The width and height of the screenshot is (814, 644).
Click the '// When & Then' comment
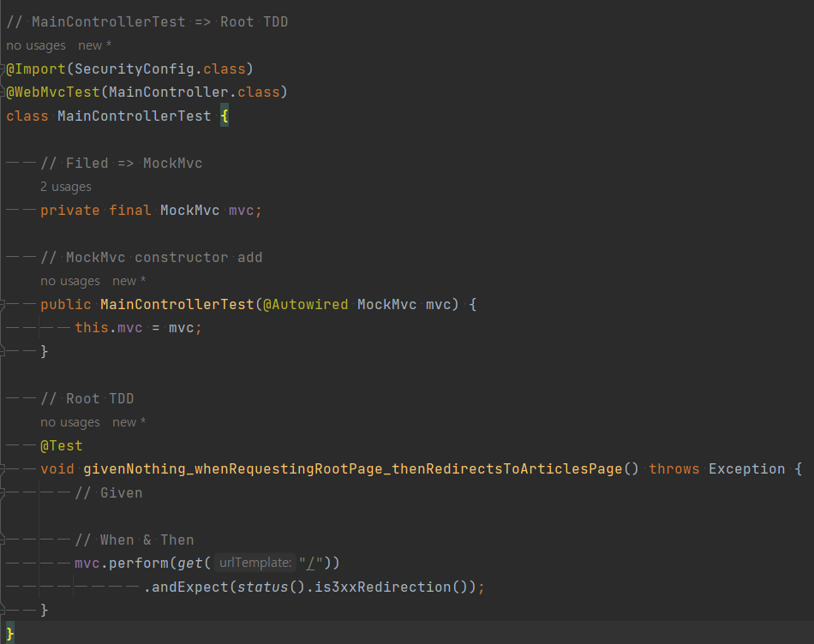pyautogui.click(x=134, y=540)
